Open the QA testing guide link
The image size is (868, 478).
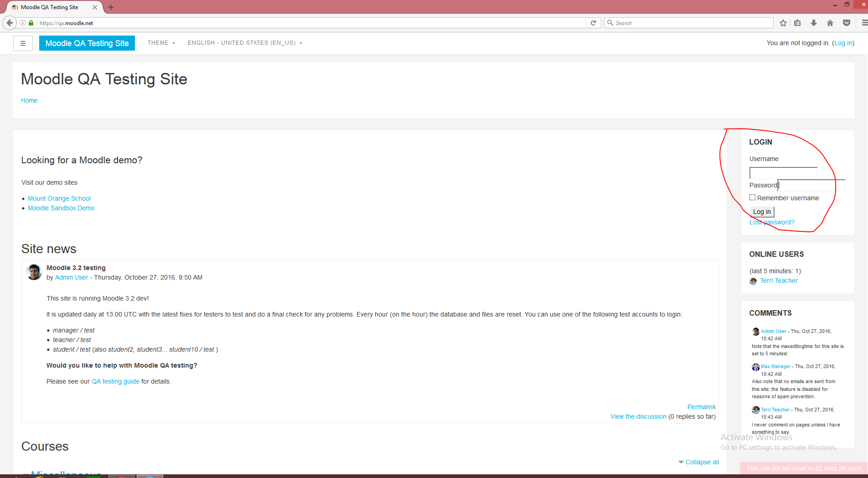click(x=115, y=381)
